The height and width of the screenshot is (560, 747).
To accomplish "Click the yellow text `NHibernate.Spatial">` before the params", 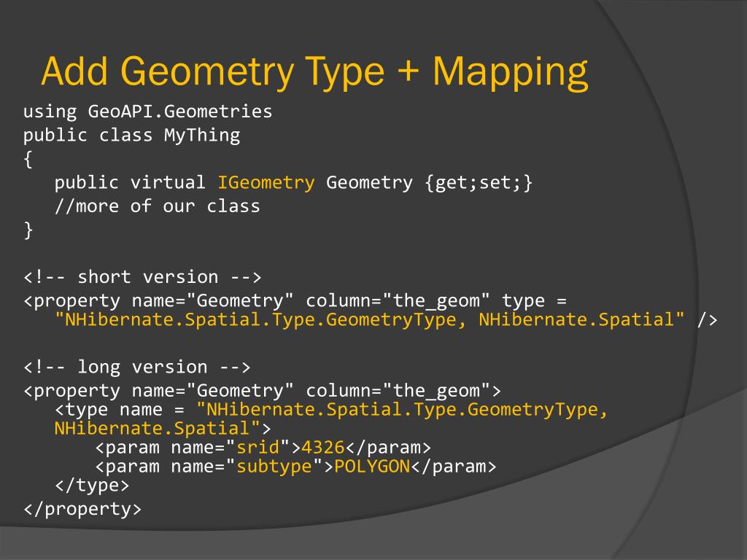I will [x=163, y=429].
